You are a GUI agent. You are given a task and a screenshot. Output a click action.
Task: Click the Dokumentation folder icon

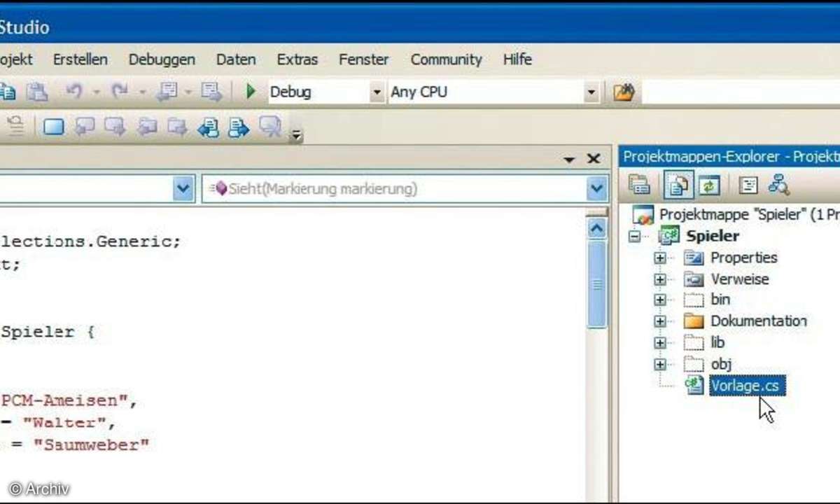694,321
